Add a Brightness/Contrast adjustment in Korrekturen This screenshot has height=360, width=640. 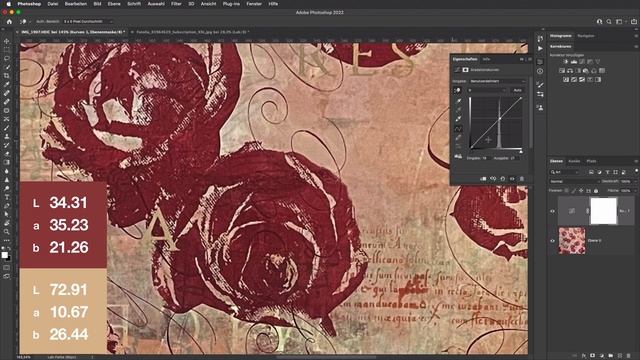(566, 62)
